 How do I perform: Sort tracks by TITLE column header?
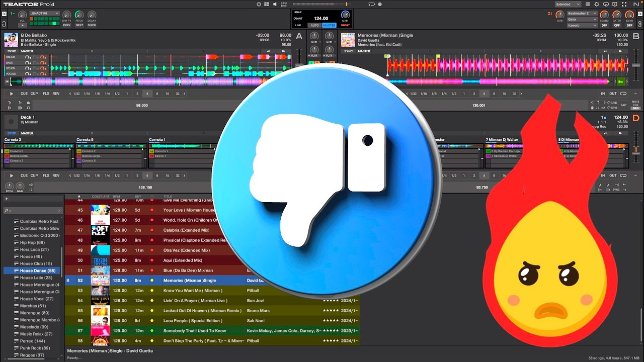point(168,197)
